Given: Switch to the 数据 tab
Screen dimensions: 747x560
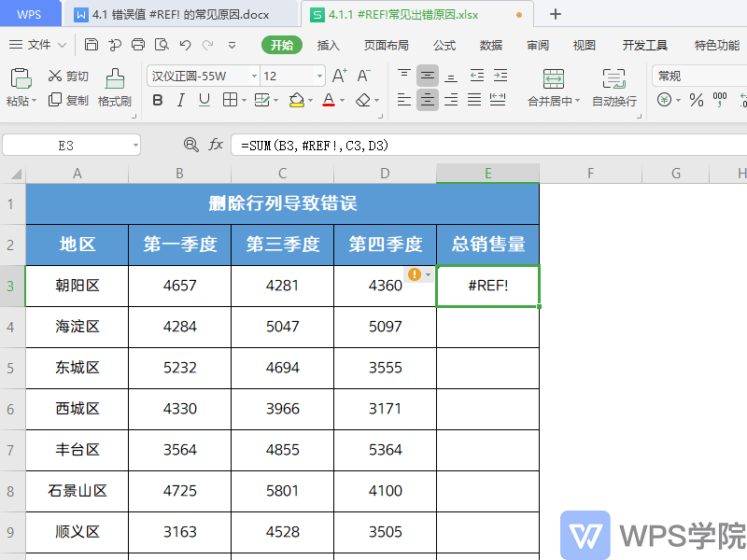Looking at the screenshot, I should coord(491,45).
